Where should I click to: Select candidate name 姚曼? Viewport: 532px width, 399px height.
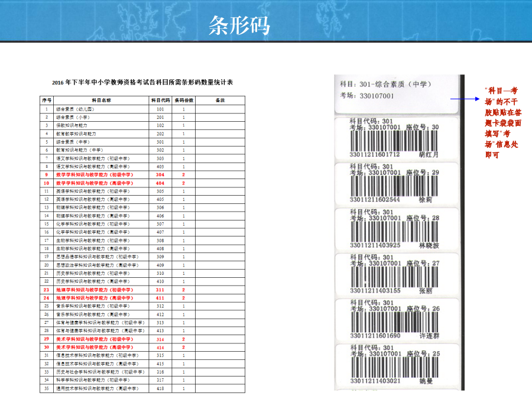[426, 381]
